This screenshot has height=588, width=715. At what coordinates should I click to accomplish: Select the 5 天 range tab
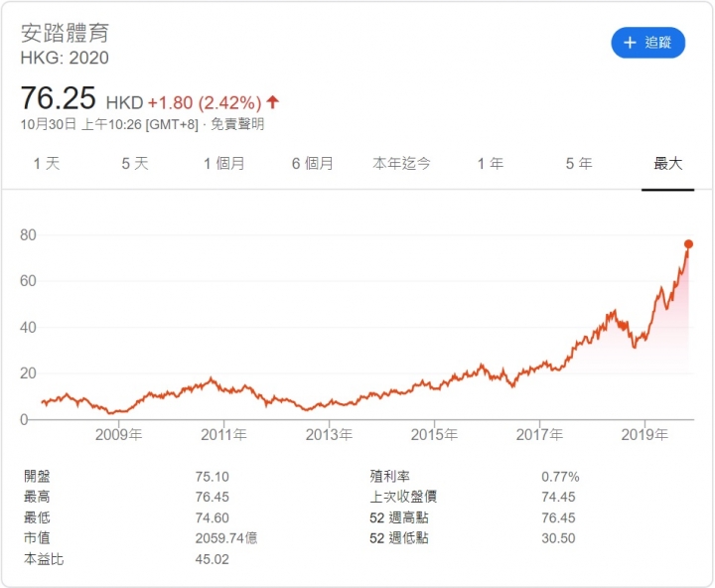[135, 163]
